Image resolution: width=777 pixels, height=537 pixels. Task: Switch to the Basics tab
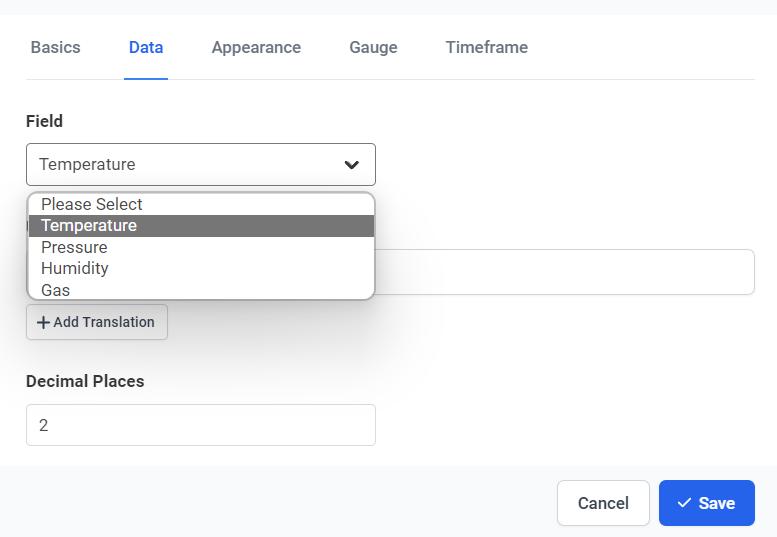click(56, 47)
